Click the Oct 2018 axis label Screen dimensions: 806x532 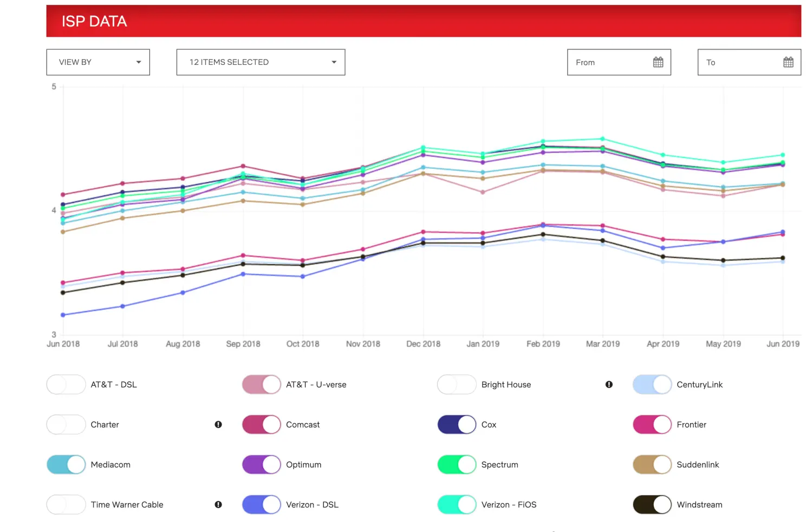point(303,344)
